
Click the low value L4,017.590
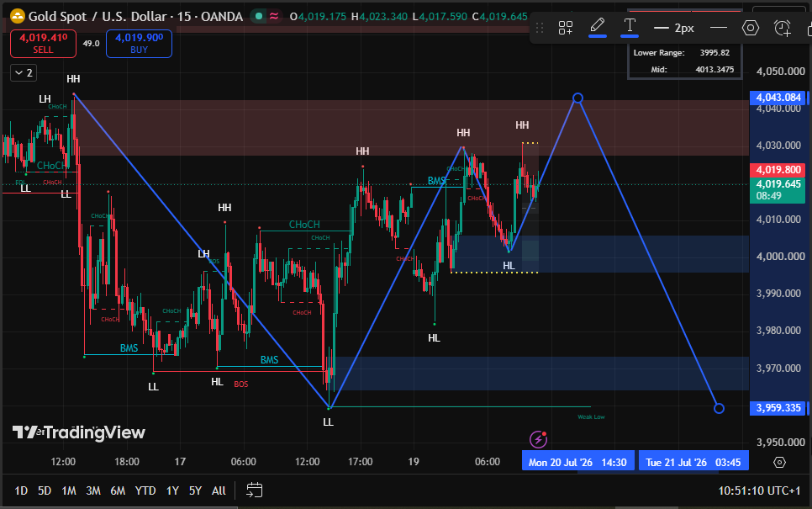click(x=440, y=17)
